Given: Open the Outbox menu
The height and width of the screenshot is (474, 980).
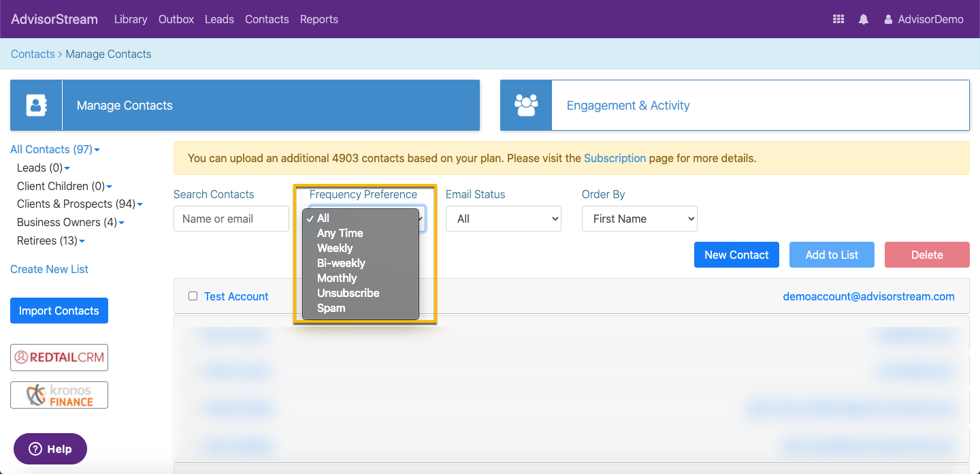Looking at the screenshot, I should click(x=176, y=19).
